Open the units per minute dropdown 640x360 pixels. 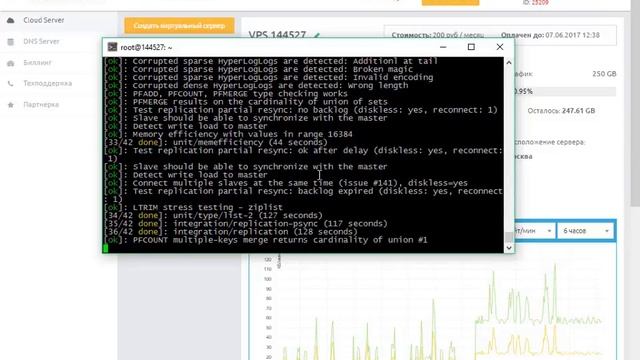pyautogui.click(x=534, y=231)
